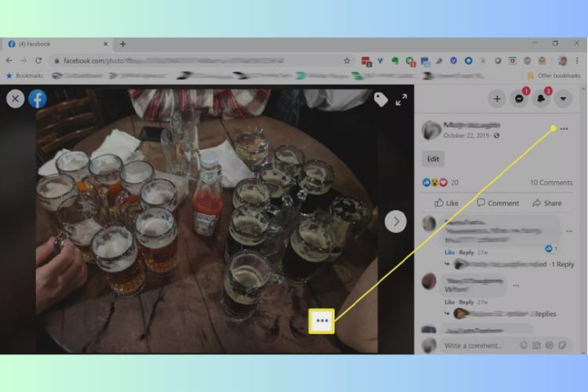
Task: View the reactions count 20
Action: (x=455, y=183)
